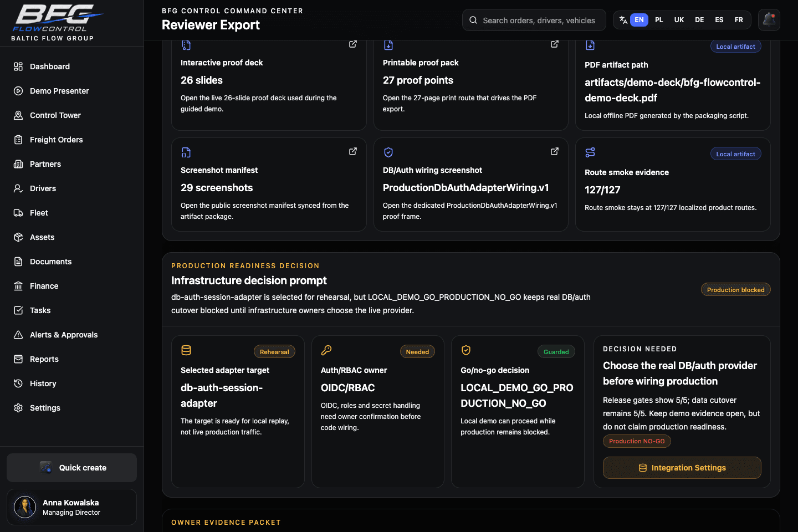
Task: Click the 27 proof points heading
Action: click(x=418, y=80)
